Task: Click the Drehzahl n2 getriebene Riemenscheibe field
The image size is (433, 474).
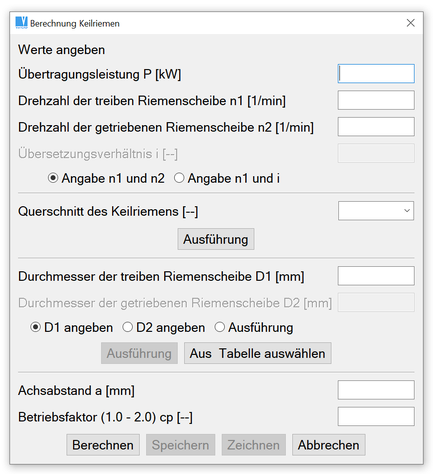Action: click(x=376, y=127)
